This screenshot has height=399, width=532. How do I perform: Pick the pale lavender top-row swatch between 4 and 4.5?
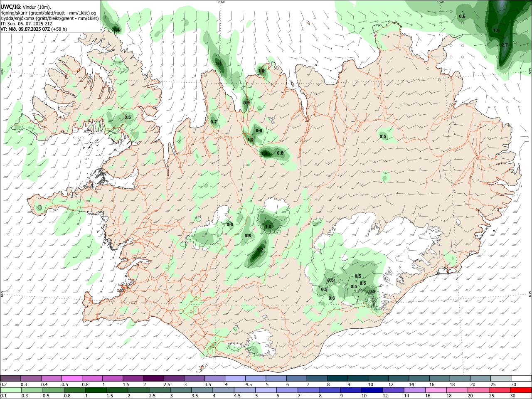pos(234,378)
